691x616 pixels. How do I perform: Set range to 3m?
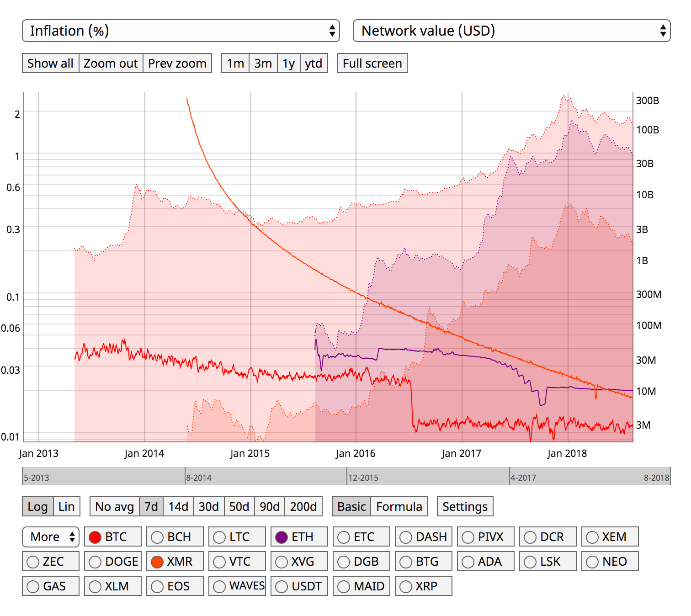click(x=263, y=63)
